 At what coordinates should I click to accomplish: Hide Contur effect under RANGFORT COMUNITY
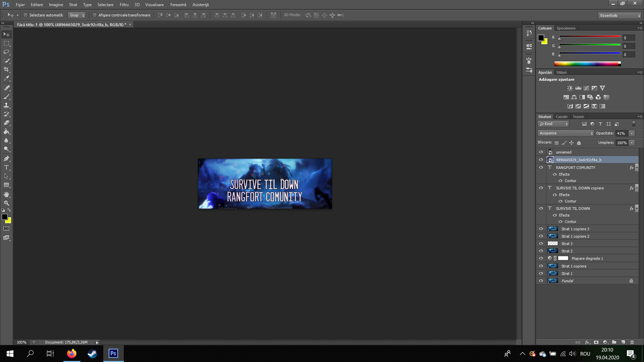coord(560,180)
